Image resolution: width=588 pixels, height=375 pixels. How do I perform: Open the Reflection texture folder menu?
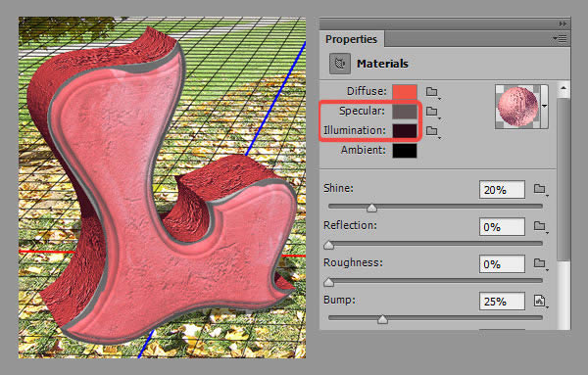click(540, 226)
